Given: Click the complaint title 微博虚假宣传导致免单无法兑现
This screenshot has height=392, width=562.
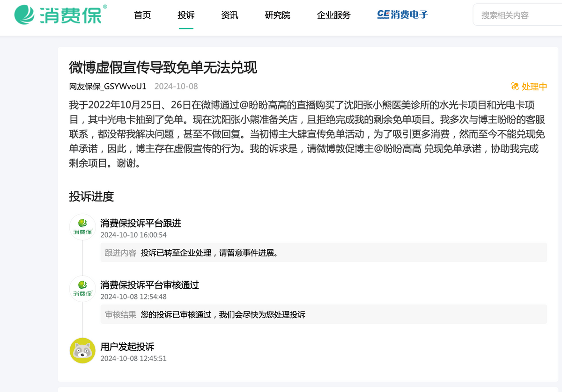Looking at the screenshot, I should 163,67.
